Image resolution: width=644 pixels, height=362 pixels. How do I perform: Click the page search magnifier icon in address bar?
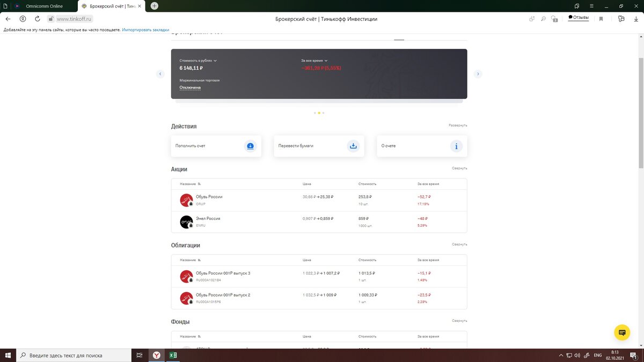pyautogui.click(x=543, y=19)
